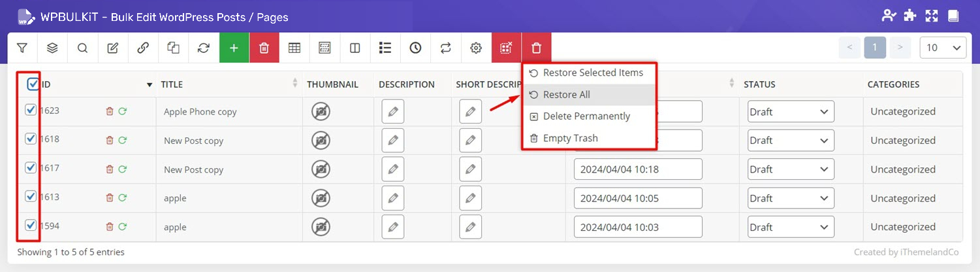This screenshot has width=980, height=272.
Task: Uncheck the checkbox for row 1594
Action: tap(30, 225)
